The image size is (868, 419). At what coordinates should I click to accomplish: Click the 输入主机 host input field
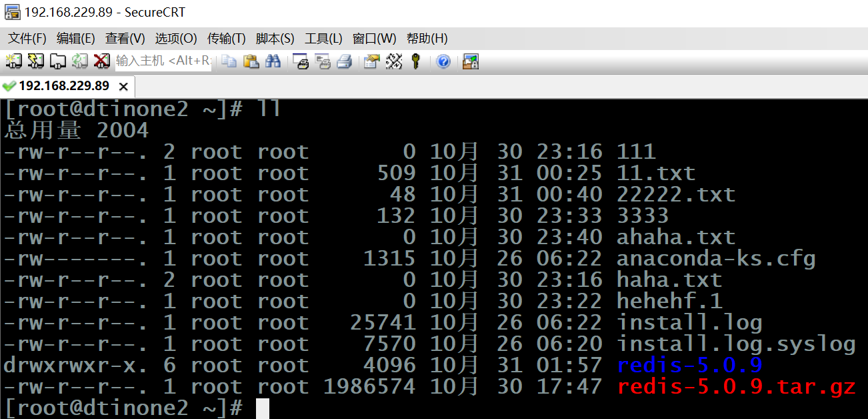click(x=163, y=61)
